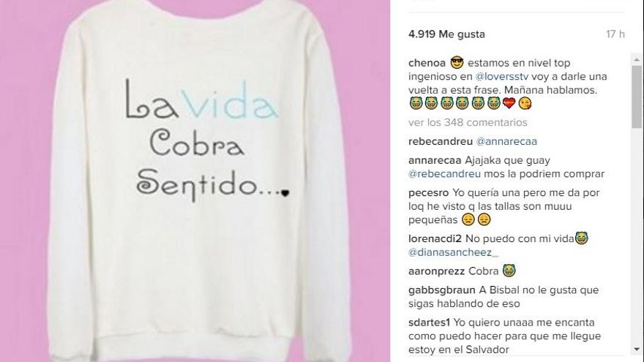The height and width of the screenshot is (362, 644).
Task: Open the 17 h post timestamp
Action: coord(615,34)
